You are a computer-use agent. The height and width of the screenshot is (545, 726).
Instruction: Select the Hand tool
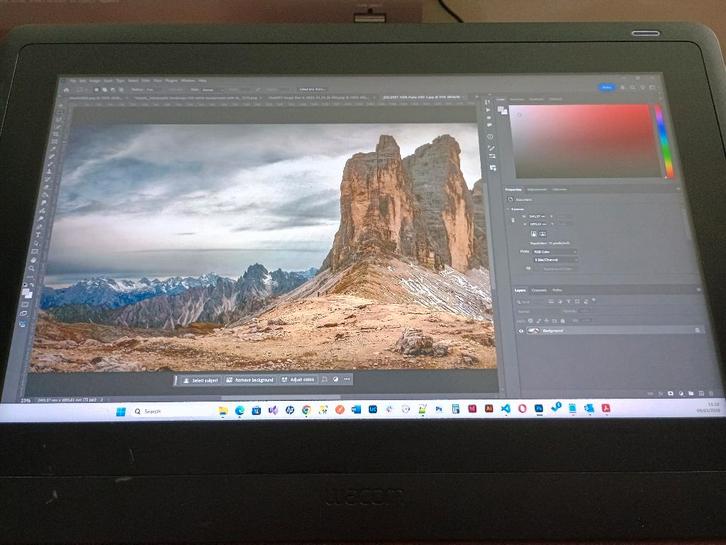coord(35,260)
